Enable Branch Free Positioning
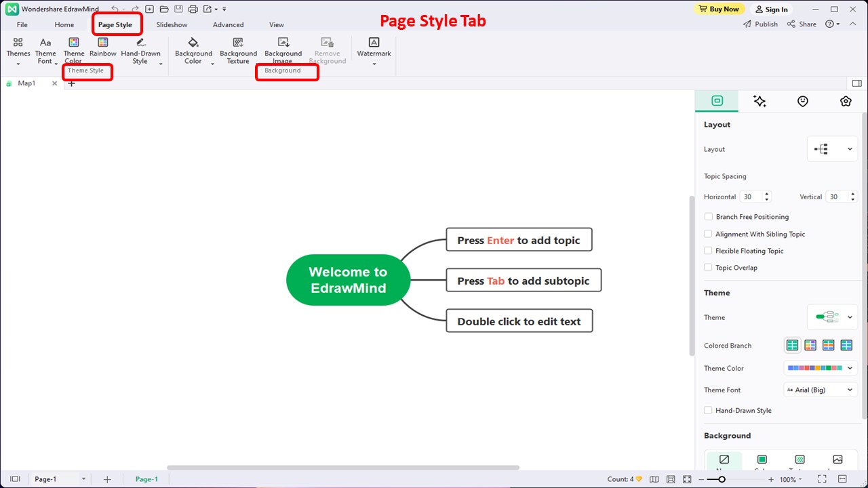 (709, 217)
